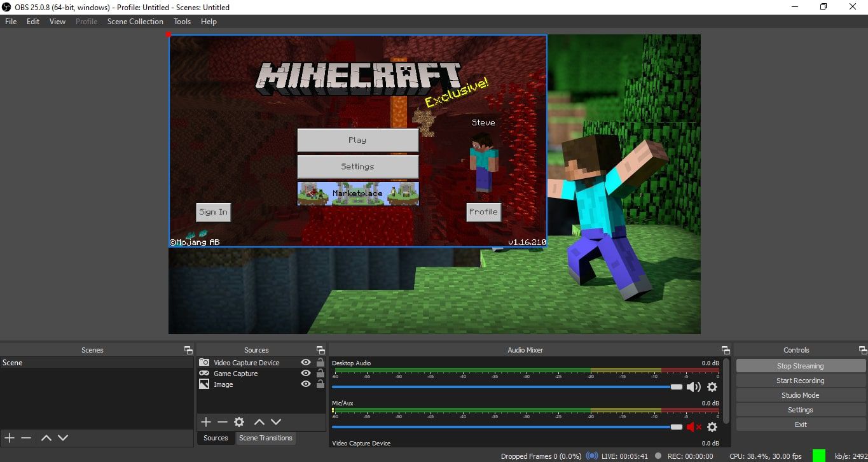Switch to the Sources tab
Viewport: 868px width, 462px height.
216,438
